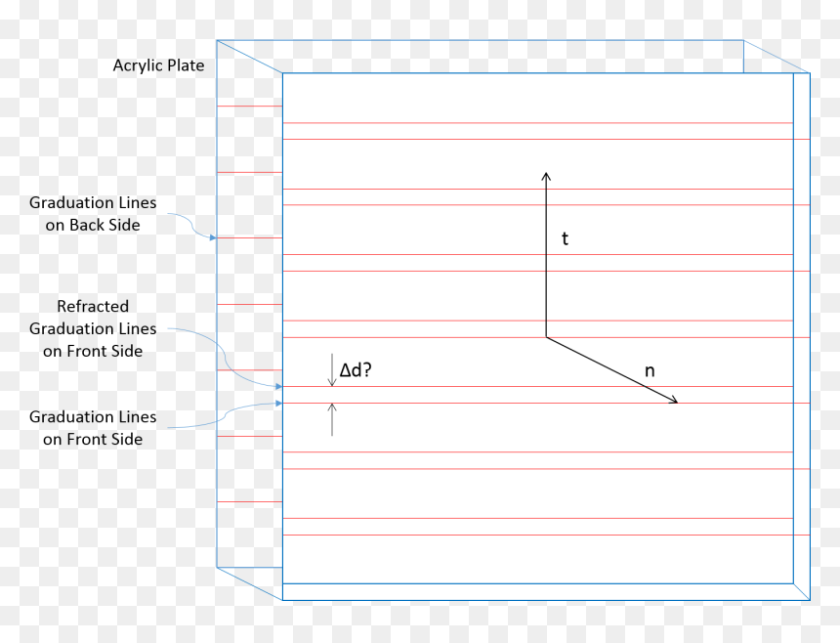Select the "t" vector label
This screenshot has height=643, width=840.
click(x=565, y=238)
